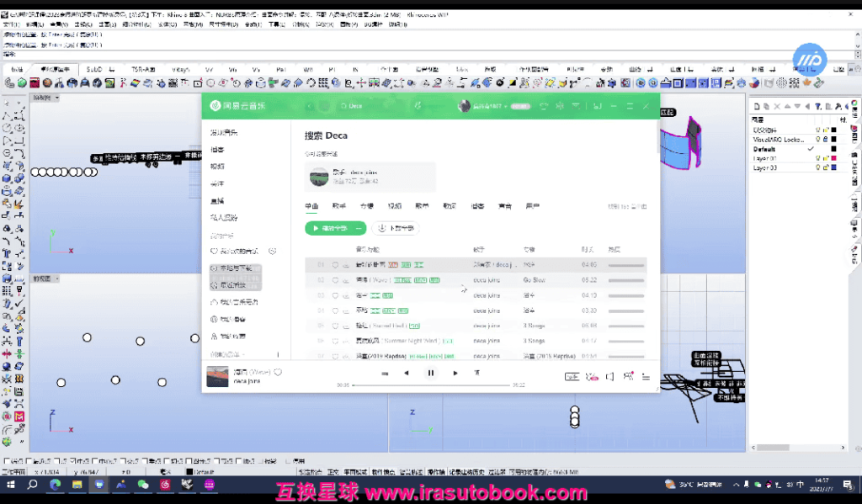
Task: Open WeChat from the taskbar
Action: 143,485
